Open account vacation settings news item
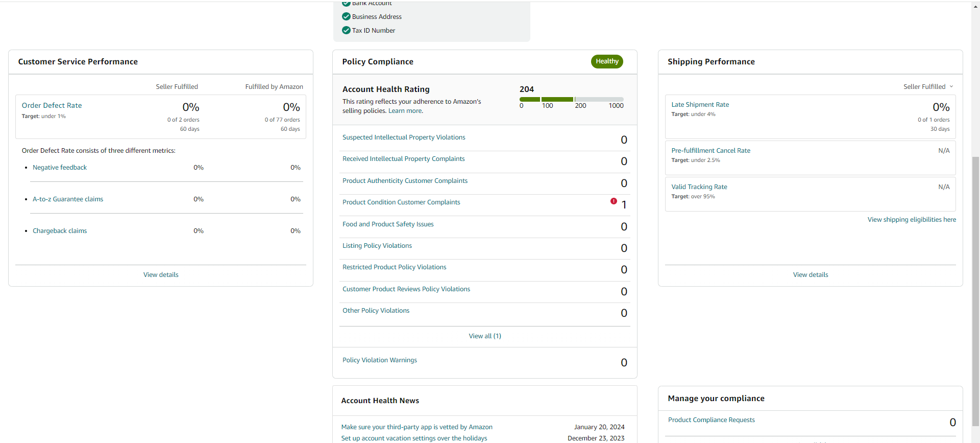 (x=414, y=438)
